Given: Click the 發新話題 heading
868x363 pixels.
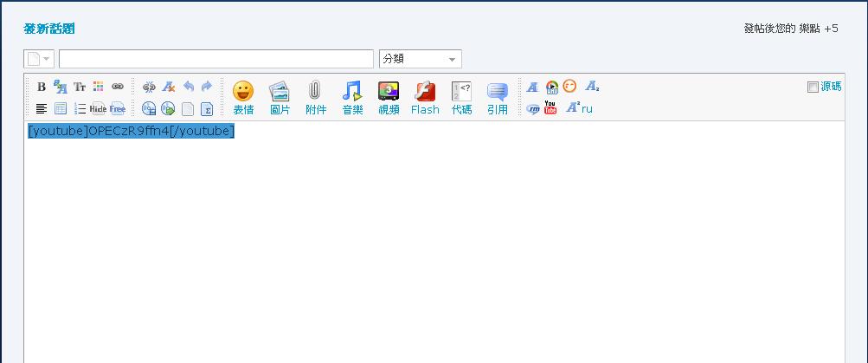Looking at the screenshot, I should click(x=49, y=29).
